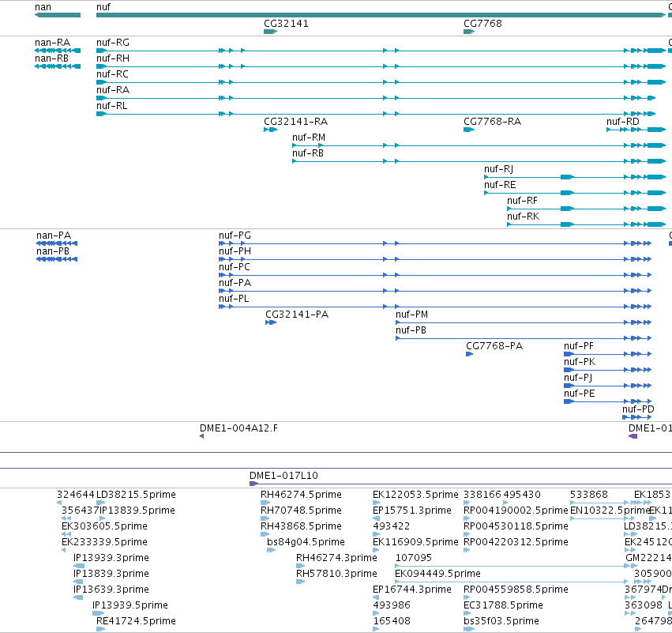Select protein isoform nuf-PJ
Viewport: 672px width, 633px height.
(x=578, y=379)
